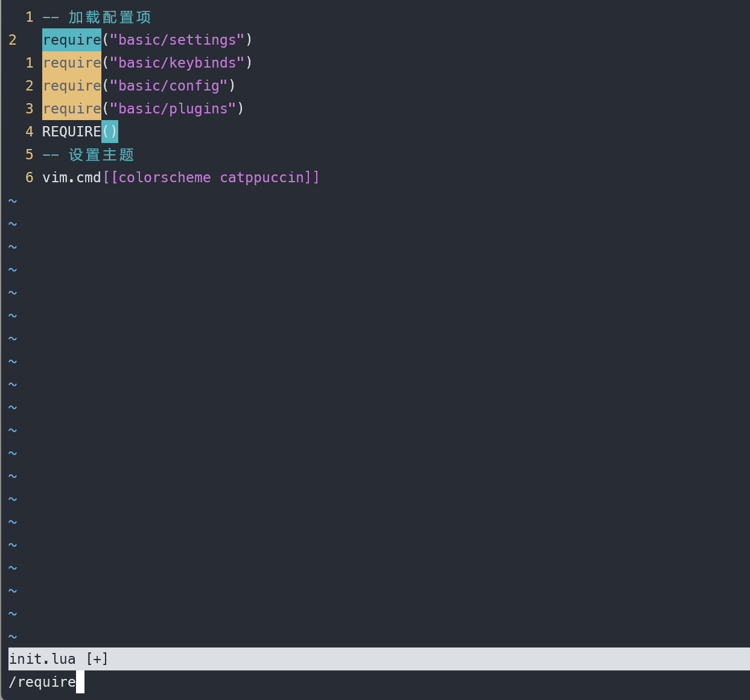Screen dimensions: 750x700
Task: Click the word "catppuccin"
Action: pyautogui.click(x=262, y=177)
